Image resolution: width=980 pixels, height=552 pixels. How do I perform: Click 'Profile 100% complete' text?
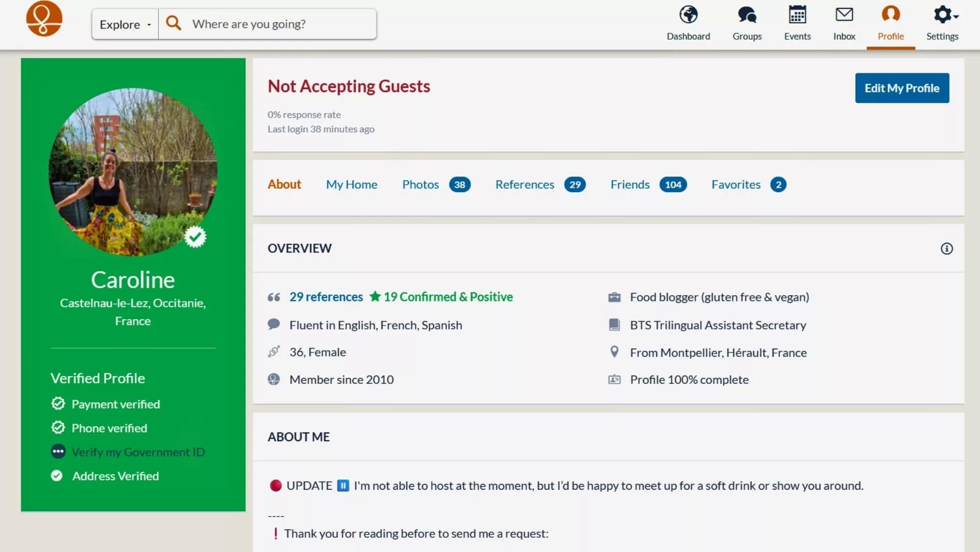point(689,379)
